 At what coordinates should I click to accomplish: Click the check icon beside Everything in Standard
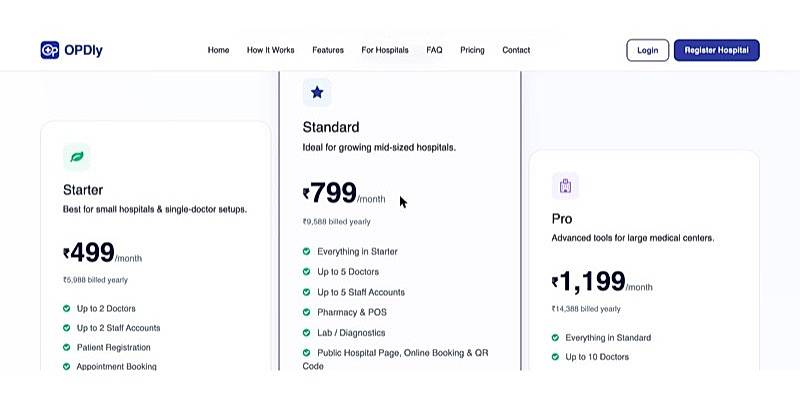(x=555, y=337)
